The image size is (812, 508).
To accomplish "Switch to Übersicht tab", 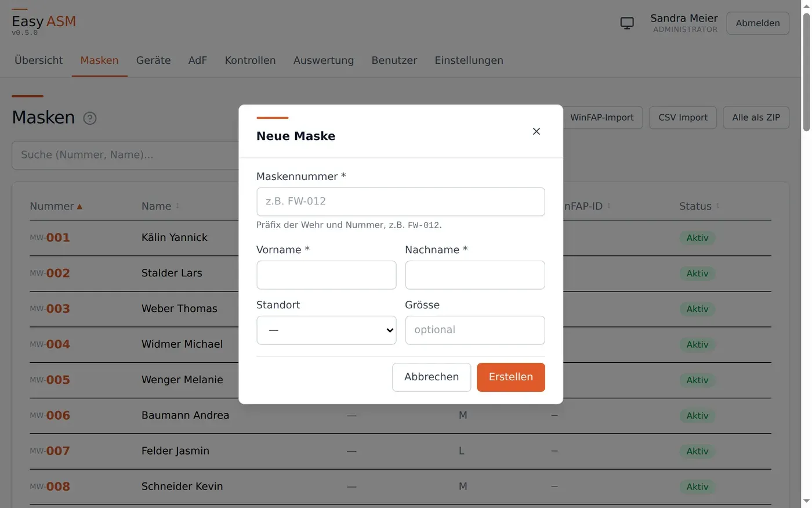I will [x=39, y=60].
